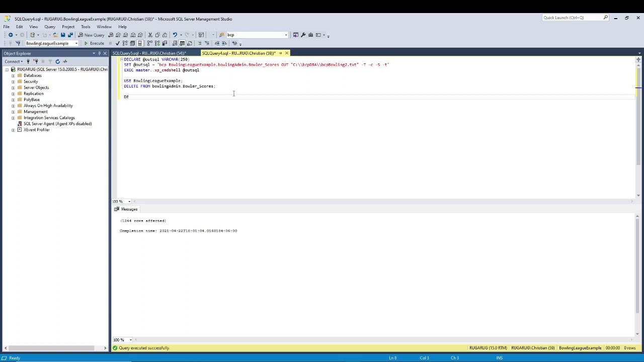Click the DELETE FROM statement line
644x362 pixels.
coord(170,86)
